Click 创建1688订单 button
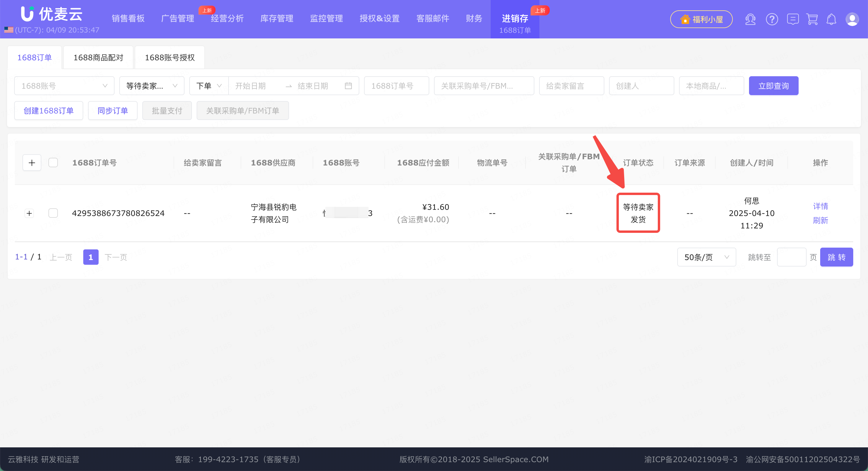The height and width of the screenshot is (471, 868). tap(48, 111)
